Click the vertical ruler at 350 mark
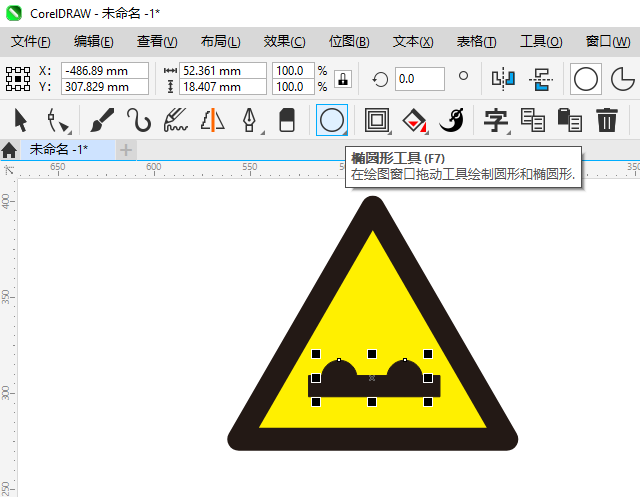This screenshot has height=497, width=640. point(7,297)
